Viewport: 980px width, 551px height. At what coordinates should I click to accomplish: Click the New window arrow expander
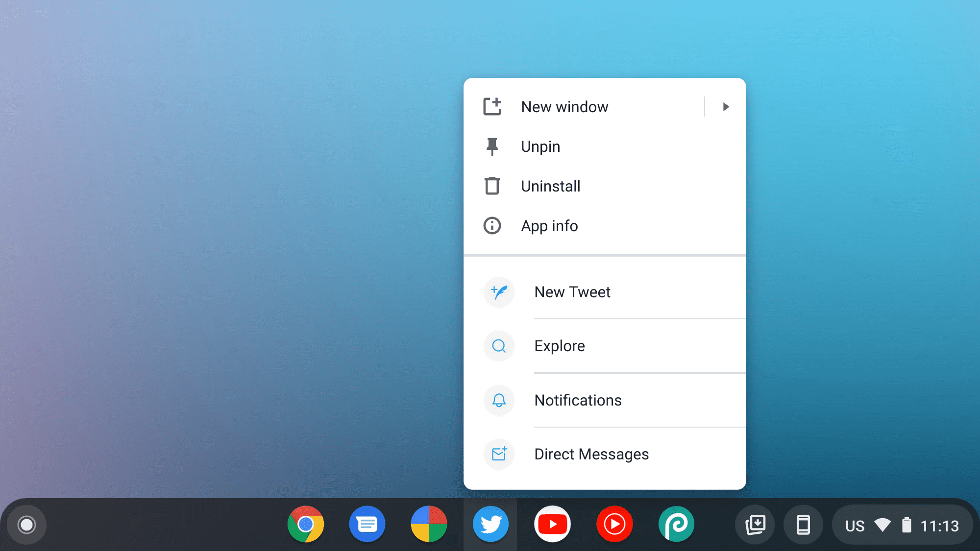726,106
